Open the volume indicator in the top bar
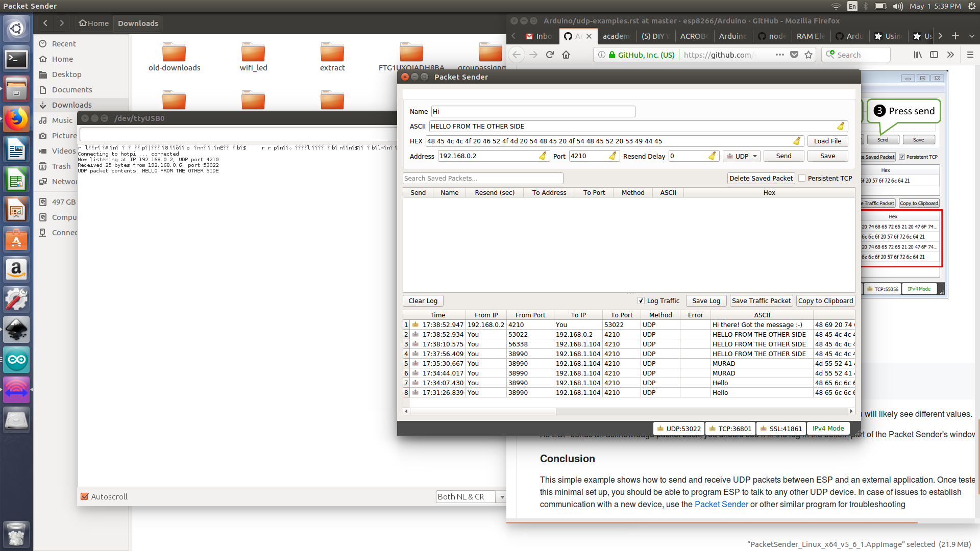This screenshot has height=551, width=980. (x=898, y=6)
